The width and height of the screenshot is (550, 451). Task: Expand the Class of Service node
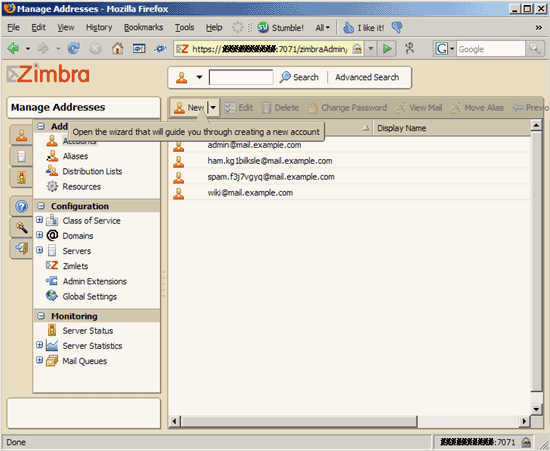(40, 220)
